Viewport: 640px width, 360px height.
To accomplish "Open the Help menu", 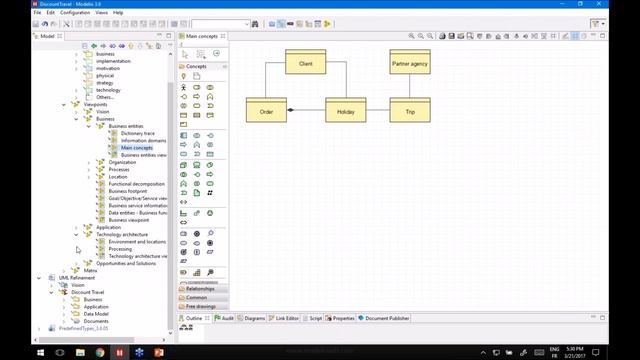I will point(118,13).
